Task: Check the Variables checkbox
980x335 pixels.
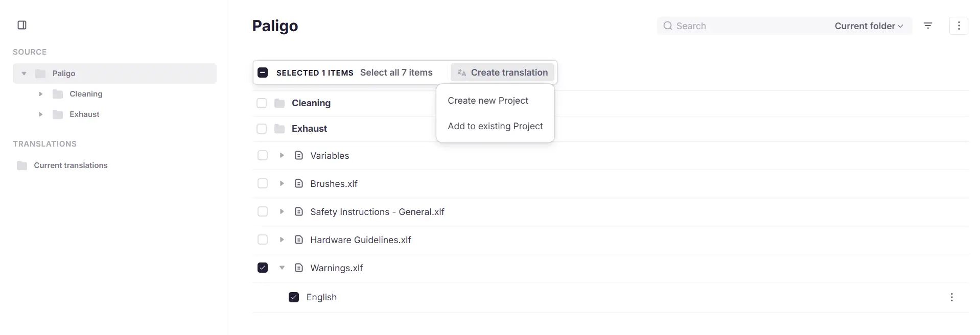Action: pos(263,155)
